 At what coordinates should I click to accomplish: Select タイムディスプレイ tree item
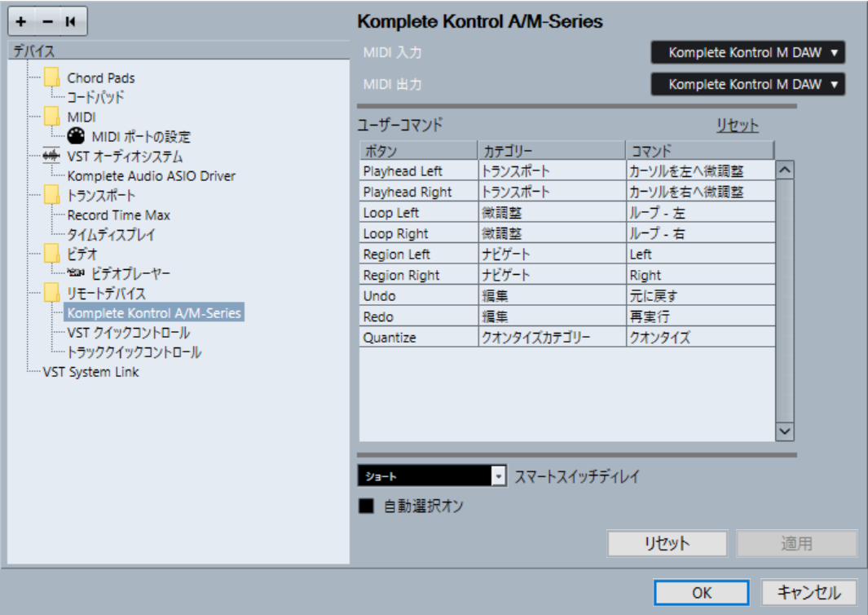pos(111,234)
